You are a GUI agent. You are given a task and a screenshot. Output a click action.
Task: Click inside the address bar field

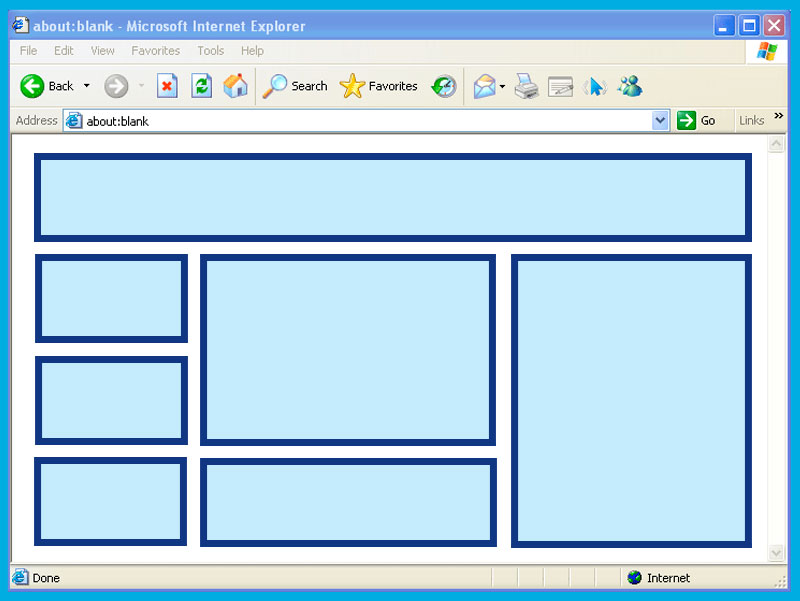300,120
